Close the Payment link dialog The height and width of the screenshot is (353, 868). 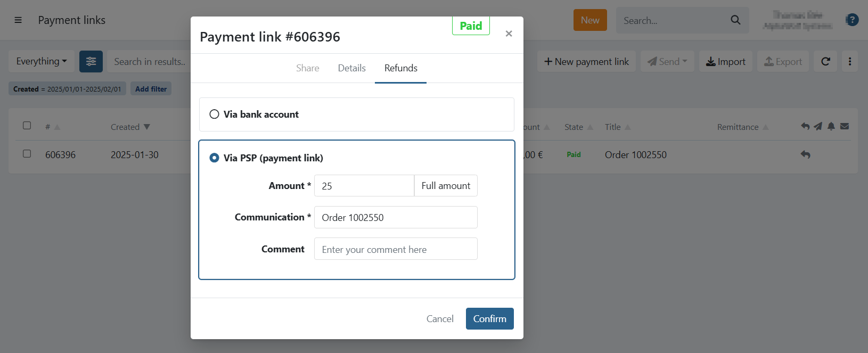tap(509, 34)
